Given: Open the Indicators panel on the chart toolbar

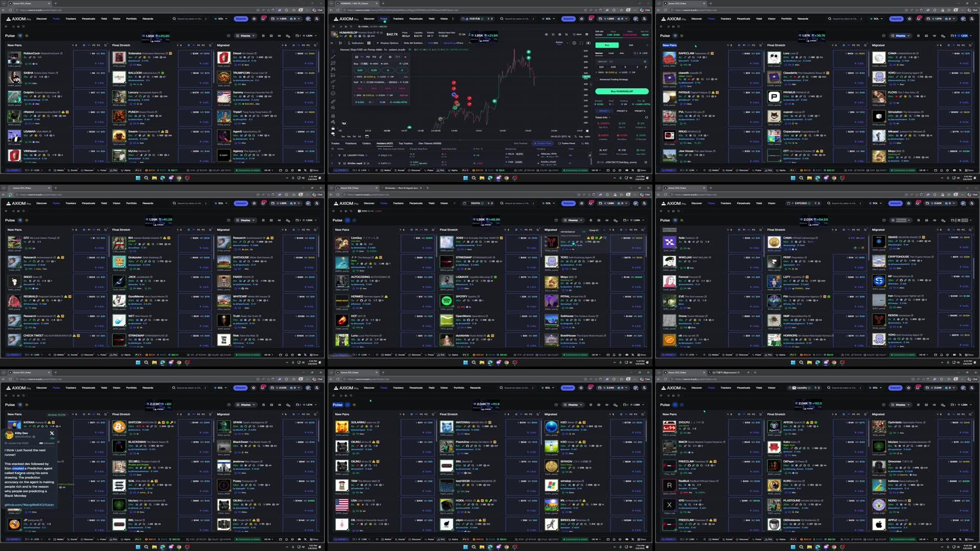Looking at the screenshot, I should pyautogui.click(x=356, y=43).
